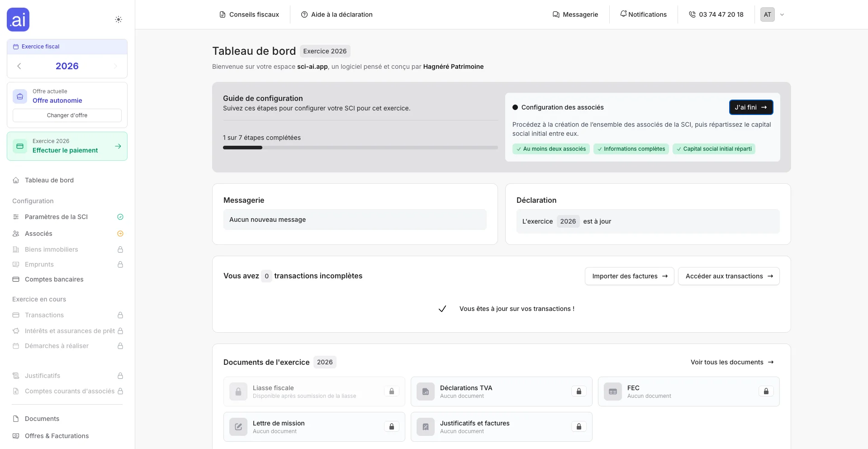Click the home icon beside Tableau de bord
Viewport: 868px width, 449px height.
[x=16, y=180]
